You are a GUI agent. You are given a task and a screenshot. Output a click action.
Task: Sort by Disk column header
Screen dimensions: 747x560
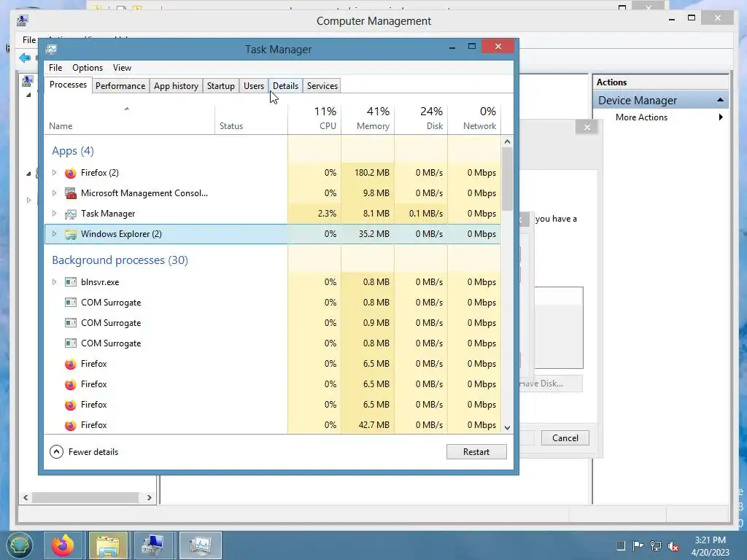point(422,118)
